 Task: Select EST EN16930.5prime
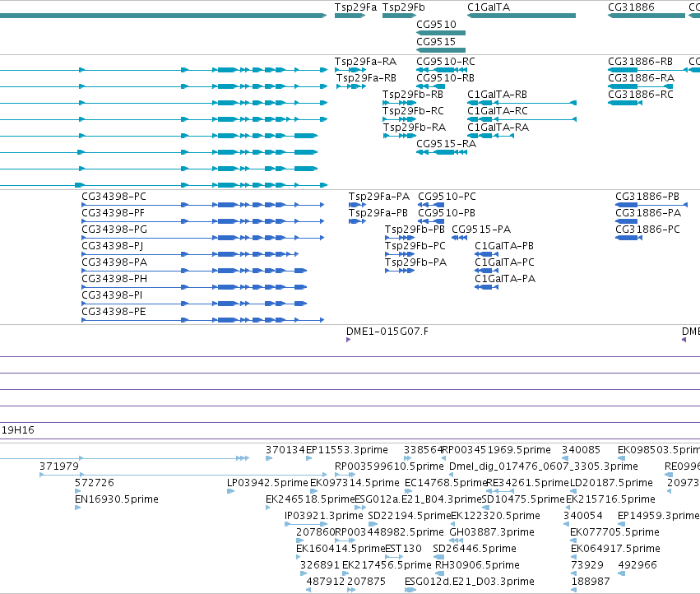tap(117, 499)
